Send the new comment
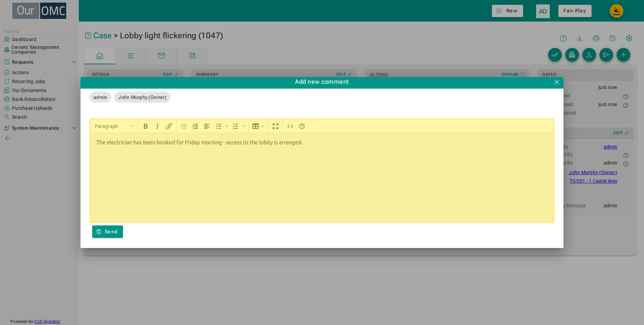The width and height of the screenshot is (644, 325). (108, 232)
